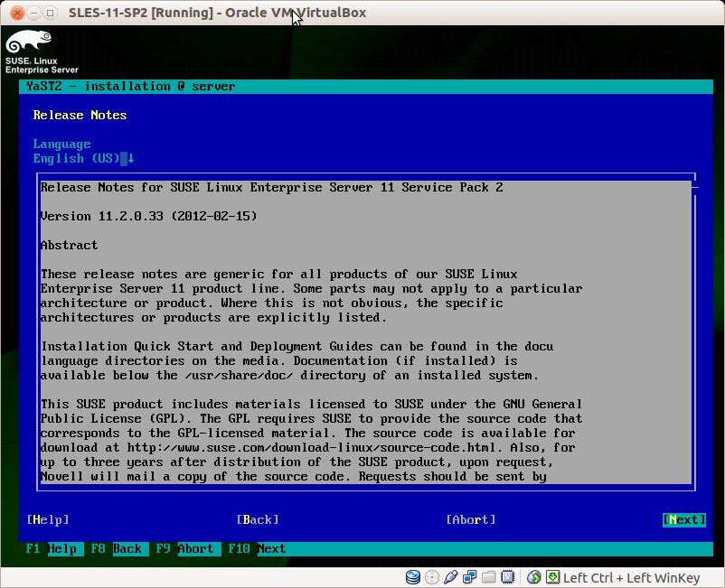Click F10 Next in function key bar
This screenshot has width=725, height=588.
coord(257,549)
